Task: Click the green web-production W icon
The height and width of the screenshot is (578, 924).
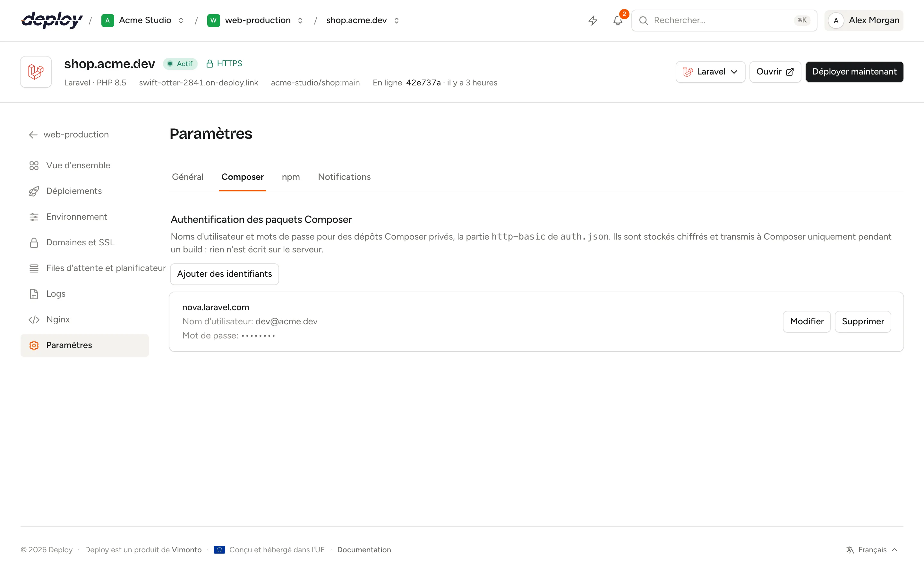Action: 213,20
